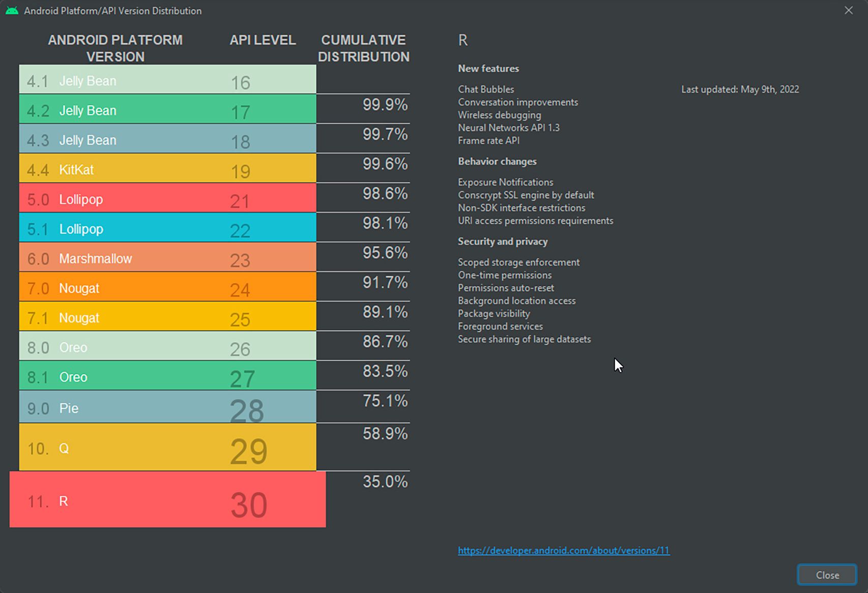The image size is (868, 593).
Task: Pick the 10 Q API 29 bar
Action: click(x=167, y=447)
